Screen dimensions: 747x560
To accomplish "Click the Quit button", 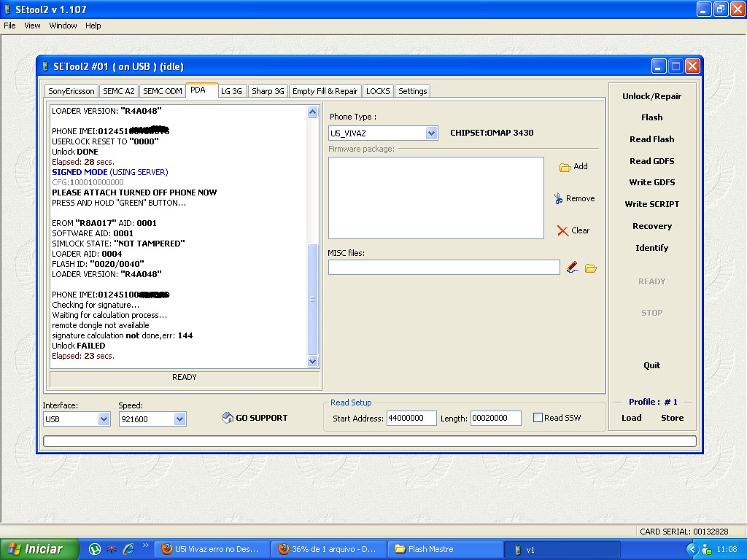I will 651,365.
